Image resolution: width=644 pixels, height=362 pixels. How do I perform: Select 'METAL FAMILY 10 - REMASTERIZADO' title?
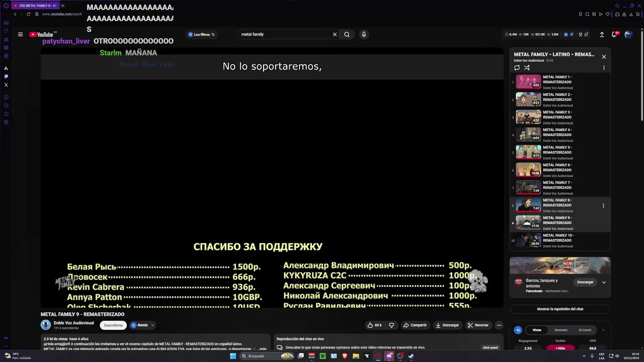click(x=558, y=238)
